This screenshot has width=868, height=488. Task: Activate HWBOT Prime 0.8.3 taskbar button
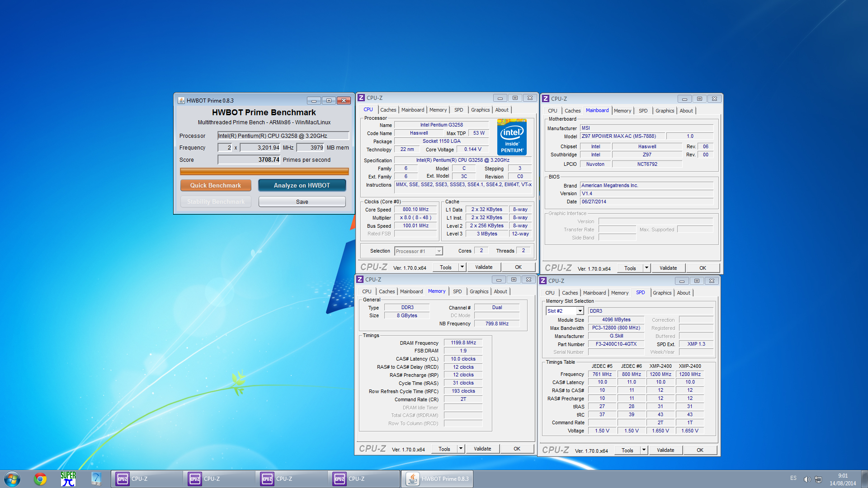[x=437, y=479]
